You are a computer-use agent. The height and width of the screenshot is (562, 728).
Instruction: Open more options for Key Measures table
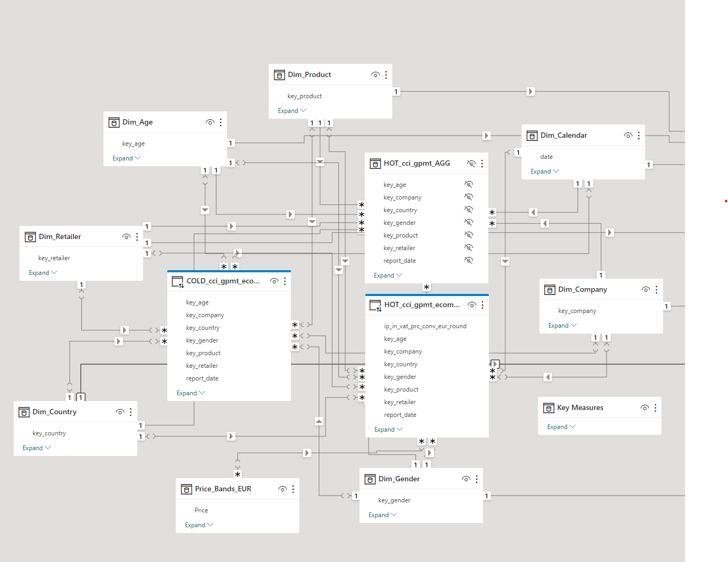click(x=655, y=408)
